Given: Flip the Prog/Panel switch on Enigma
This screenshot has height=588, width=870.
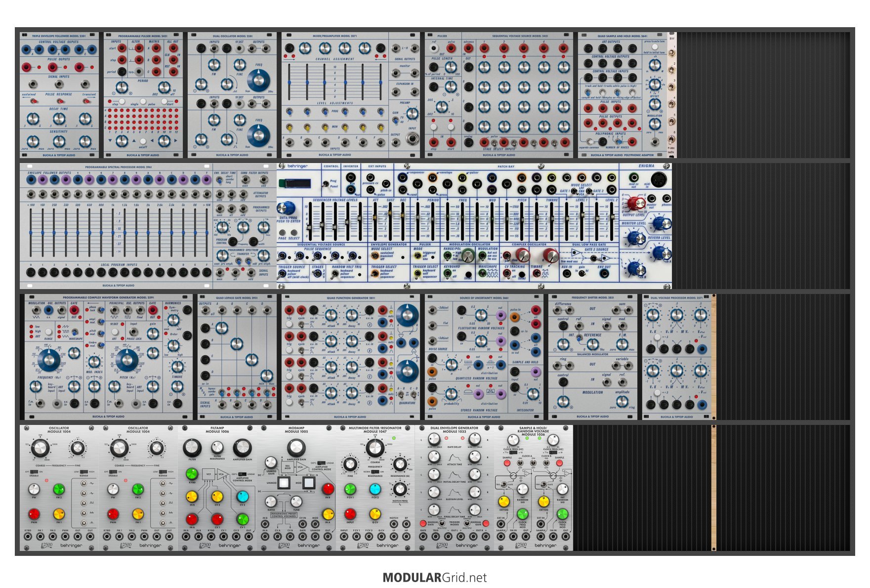Looking at the screenshot, I should click(x=325, y=184).
